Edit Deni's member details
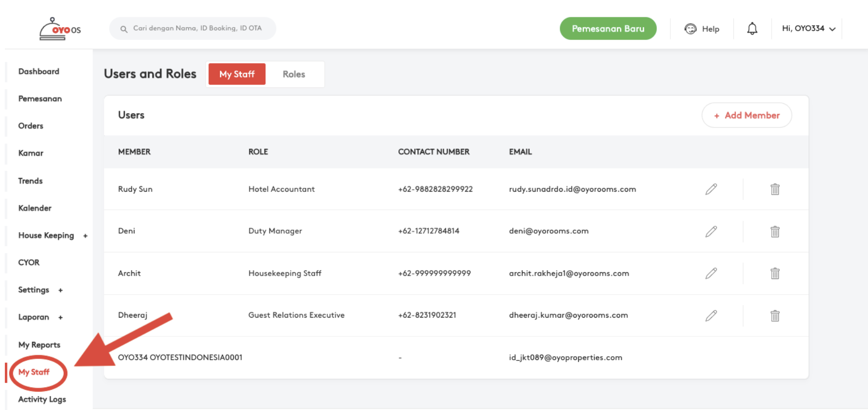The width and height of the screenshot is (868, 410). pos(711,231)
